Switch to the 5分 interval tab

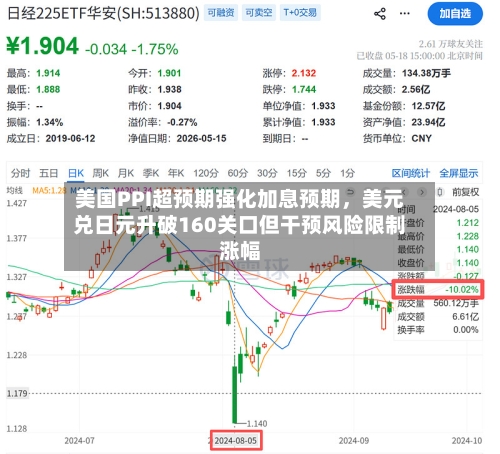(x=323, y=173)
